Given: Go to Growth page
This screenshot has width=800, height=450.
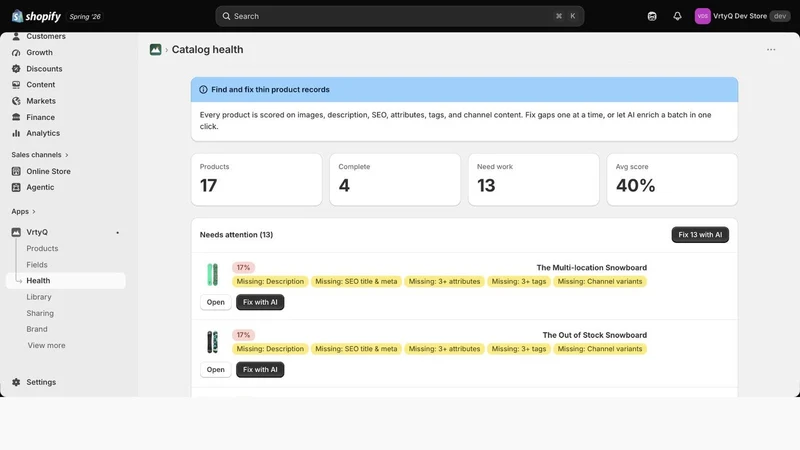Looking at the screenshot, I should click(x=39, y=53).
